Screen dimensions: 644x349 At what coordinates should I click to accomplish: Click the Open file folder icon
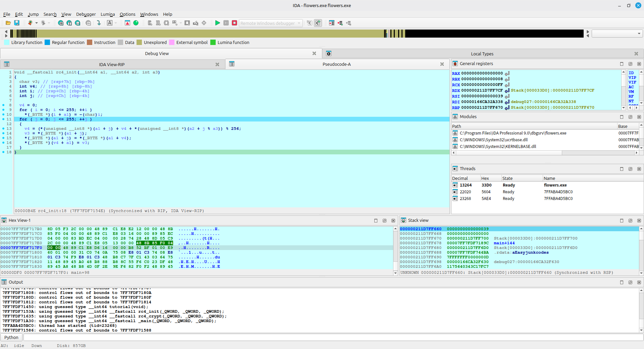pos(8,23)
